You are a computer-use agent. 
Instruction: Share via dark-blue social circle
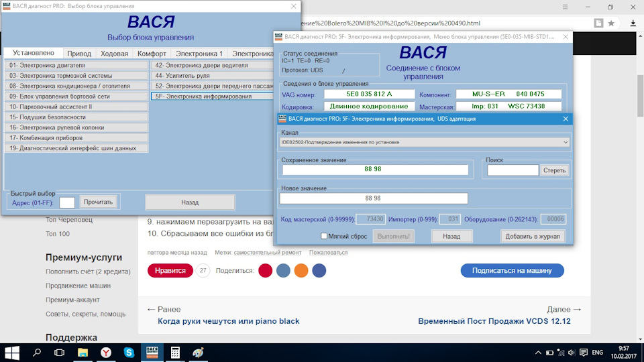pos(319,270)
